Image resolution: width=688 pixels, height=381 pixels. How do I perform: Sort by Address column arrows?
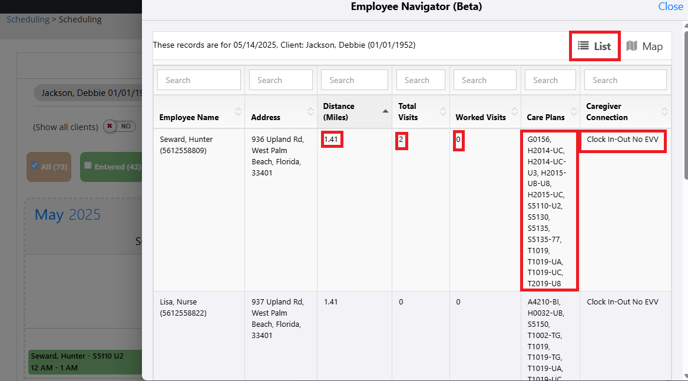311,111
